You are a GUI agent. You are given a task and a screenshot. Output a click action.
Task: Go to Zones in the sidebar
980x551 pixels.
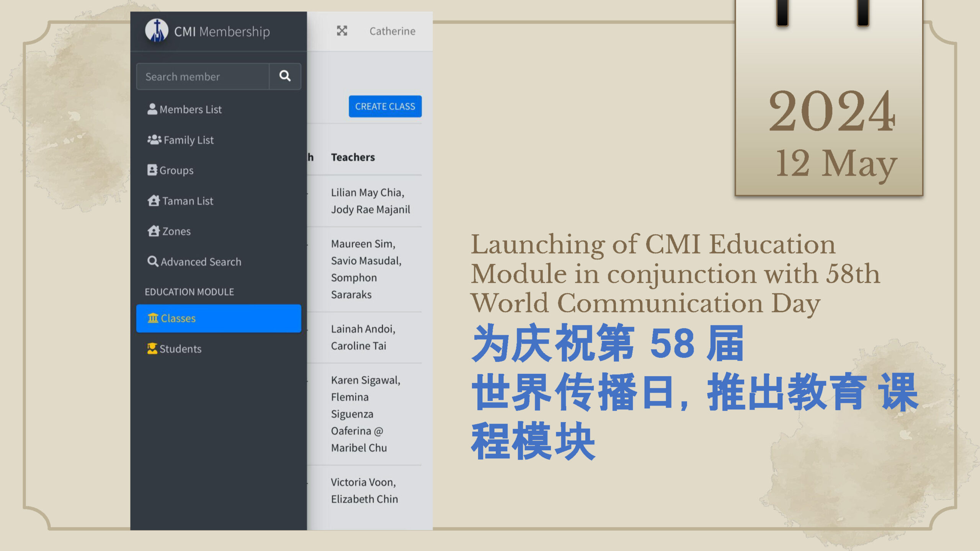pos(219,231)
